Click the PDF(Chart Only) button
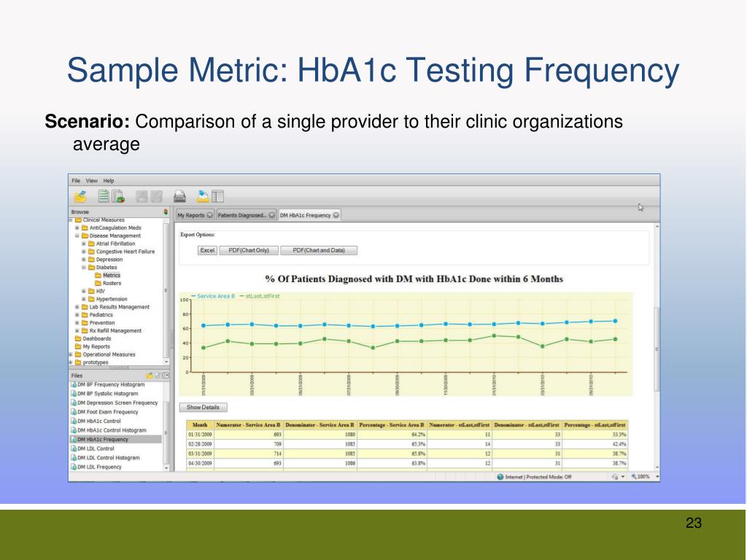Screen dimensions: 747x560 tap(249, 251)
